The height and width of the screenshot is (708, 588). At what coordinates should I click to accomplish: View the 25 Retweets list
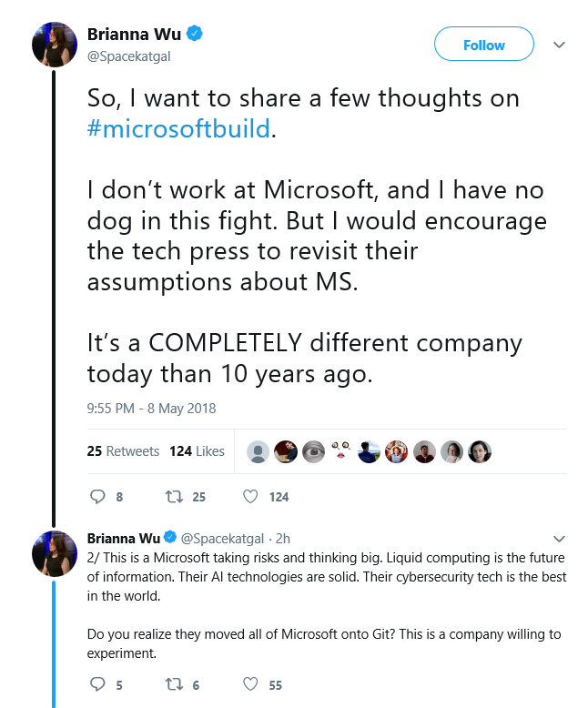(x=123, y=451)
